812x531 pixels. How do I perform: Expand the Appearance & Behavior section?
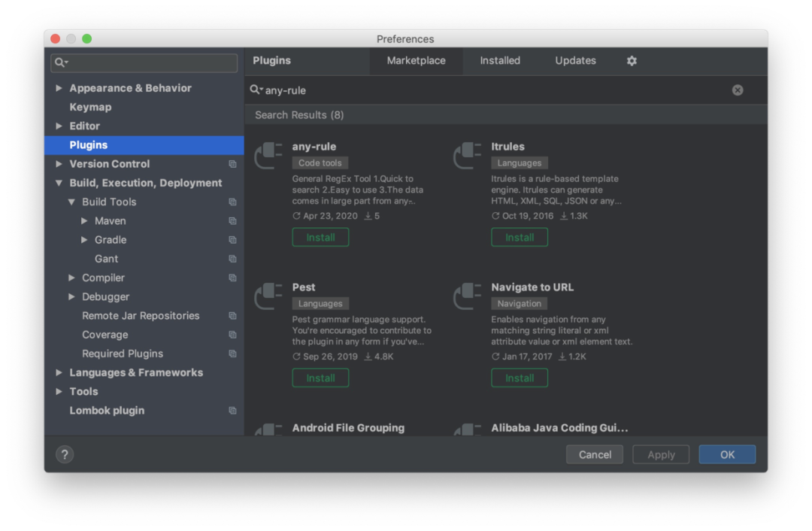tap(59, 88)
